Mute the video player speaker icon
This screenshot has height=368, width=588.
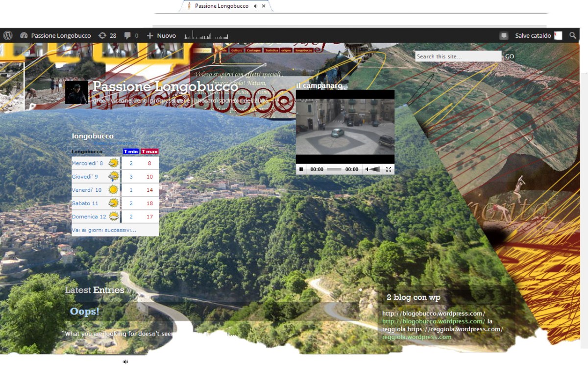[367, 169]
